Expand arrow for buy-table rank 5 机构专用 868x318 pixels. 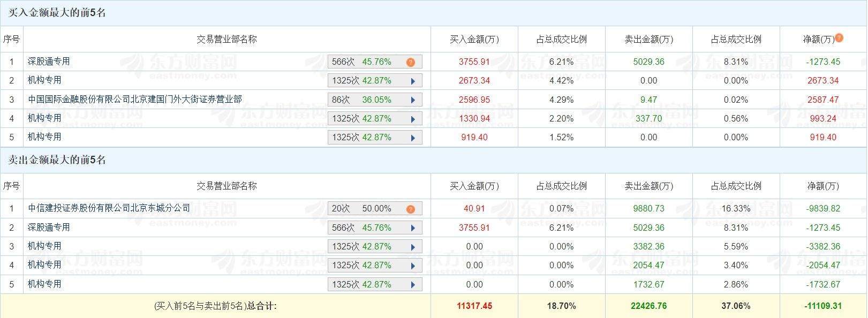pyautogui.click(x=413, y=138)
